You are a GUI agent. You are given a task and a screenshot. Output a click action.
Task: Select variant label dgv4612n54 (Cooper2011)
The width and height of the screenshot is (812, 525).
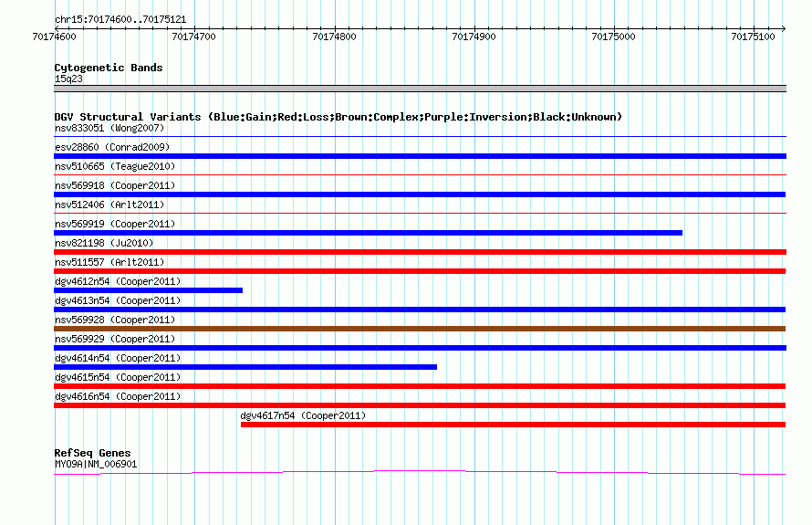(118, 281)
